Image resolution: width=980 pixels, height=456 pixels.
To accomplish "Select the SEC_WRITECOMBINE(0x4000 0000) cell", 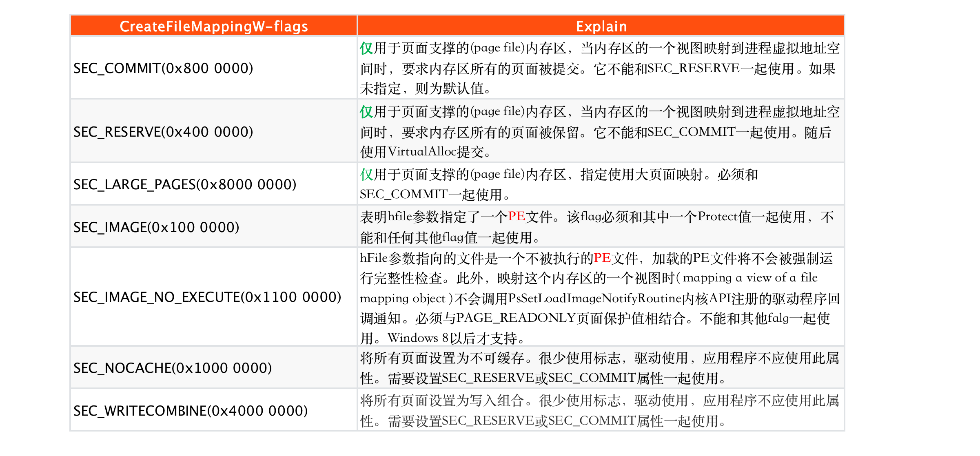I will click(x=191, y=411).
